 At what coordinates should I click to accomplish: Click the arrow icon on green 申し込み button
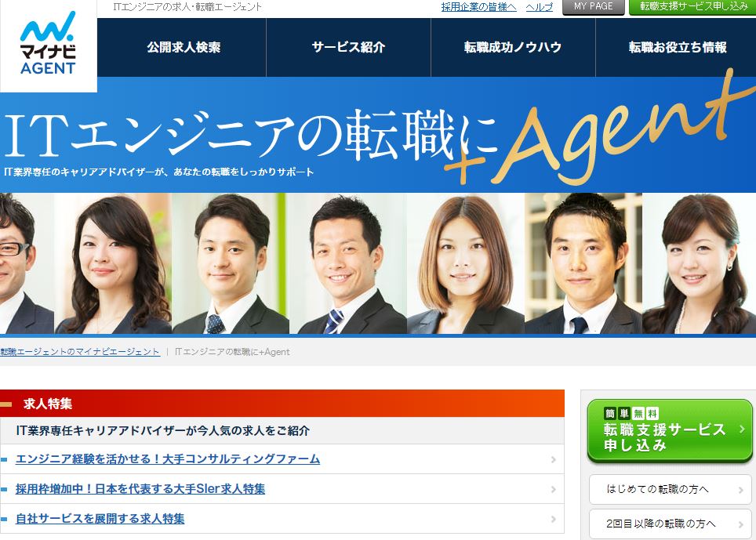[742, 429]
